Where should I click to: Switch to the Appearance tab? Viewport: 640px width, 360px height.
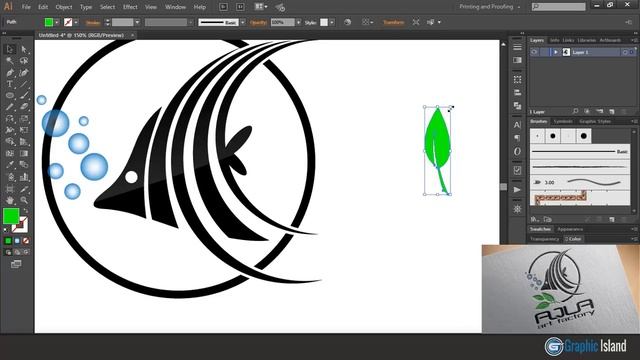click(x=570, y=229)
